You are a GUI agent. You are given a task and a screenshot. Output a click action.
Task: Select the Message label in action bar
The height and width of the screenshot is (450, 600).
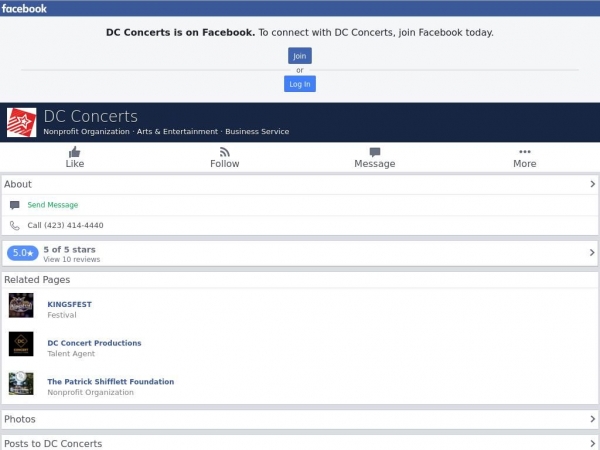point(375,164)
